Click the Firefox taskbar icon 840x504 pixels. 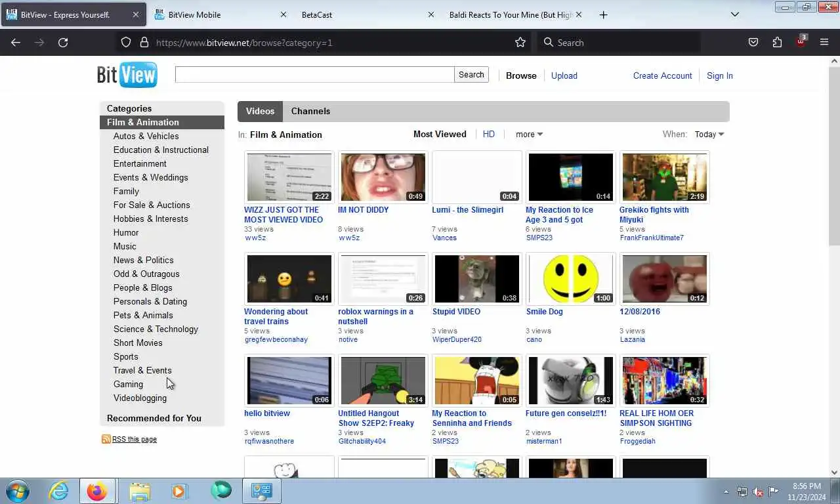[x=97, y=491]
